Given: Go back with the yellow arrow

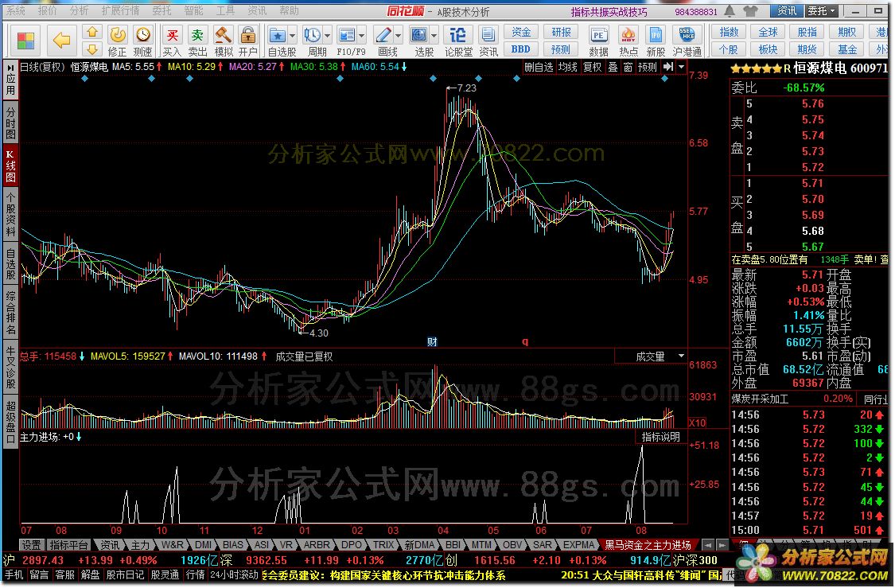Looking at the screenshot, I should [x=61, y=40].
